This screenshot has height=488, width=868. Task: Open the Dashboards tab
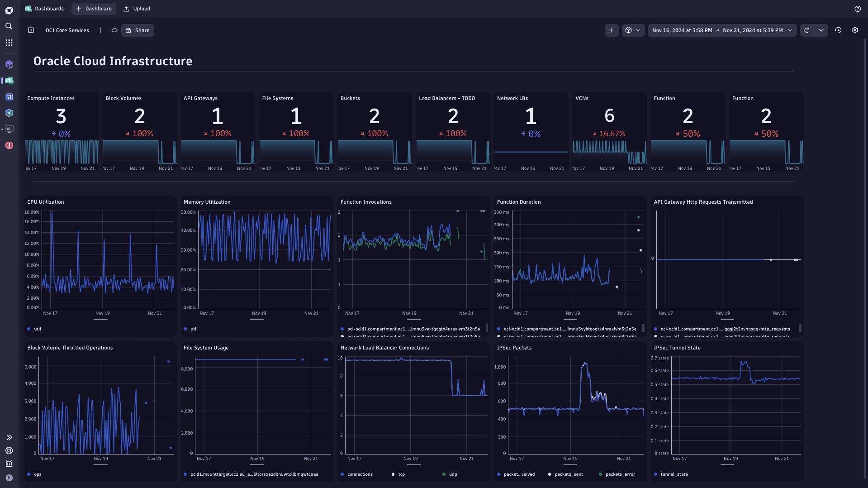[44, 9]
